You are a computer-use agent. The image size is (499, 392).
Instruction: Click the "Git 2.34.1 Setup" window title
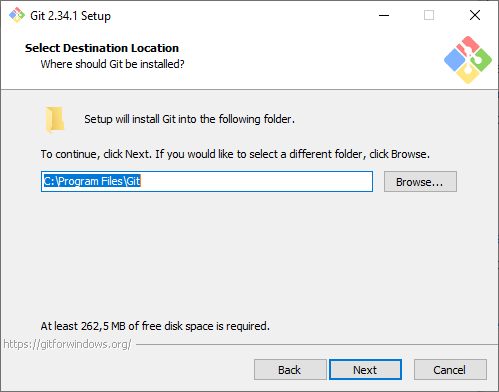(70, 16)
